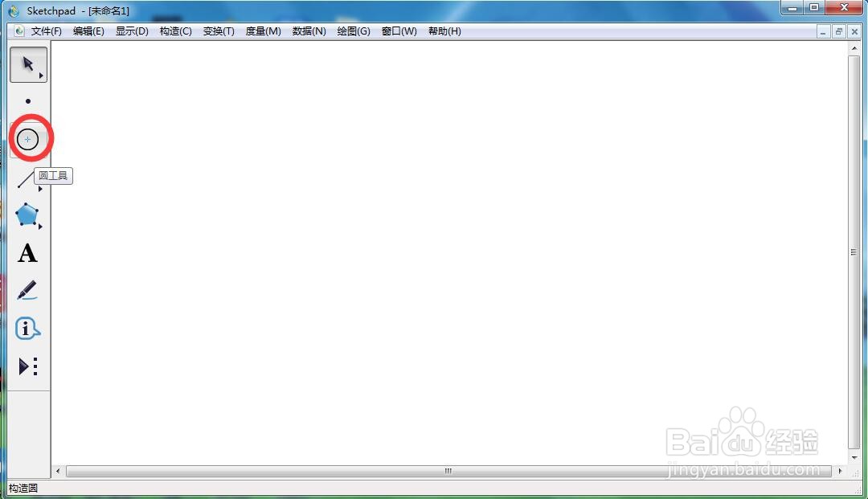Open the 编辑(E) menu
This screenshot has width=868, height=499.
point(88,31)
